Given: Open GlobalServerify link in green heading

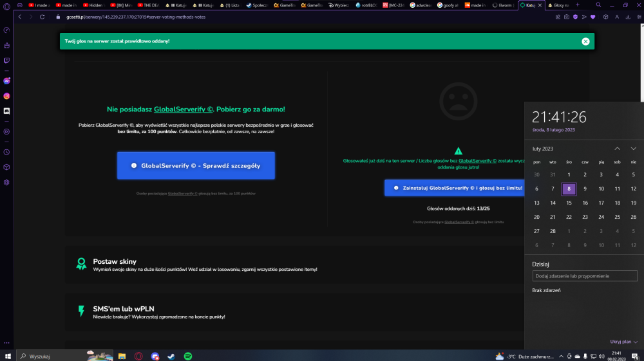Looking at the screenshot, I should (x=183, y=109).
